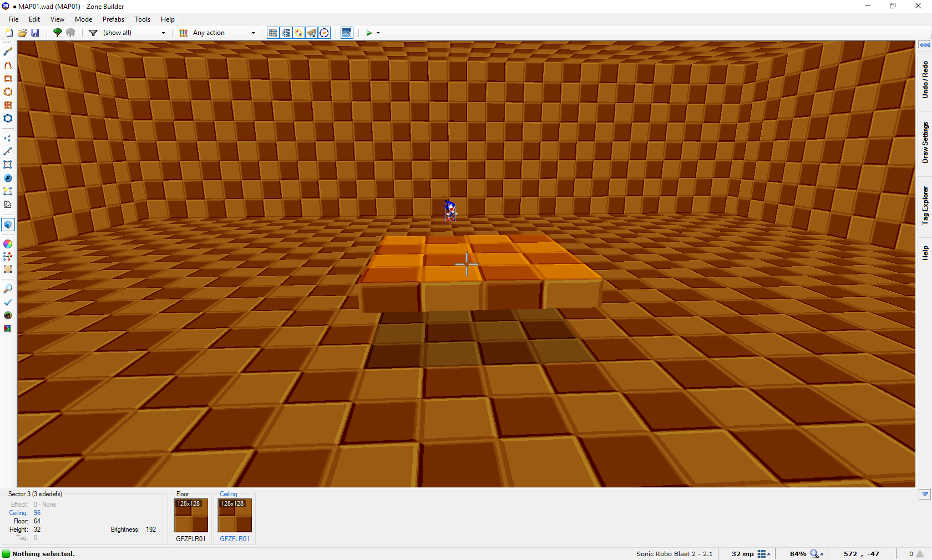Open the 'Any action' linedef filter dropdown
The height and width of the screenshot is (560, 932).
coord(253,33)
